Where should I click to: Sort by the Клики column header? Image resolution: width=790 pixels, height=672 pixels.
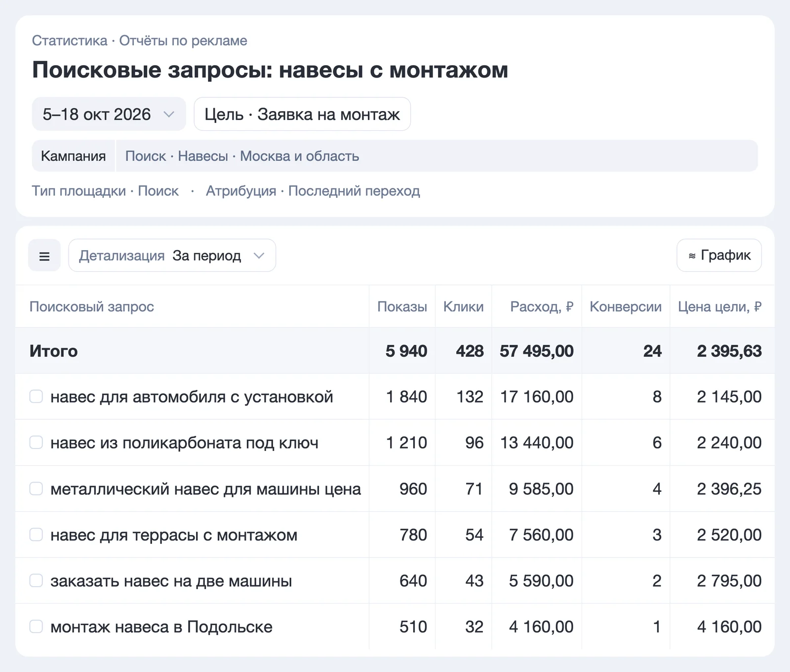pyautogui.click(x=463, y=306)
